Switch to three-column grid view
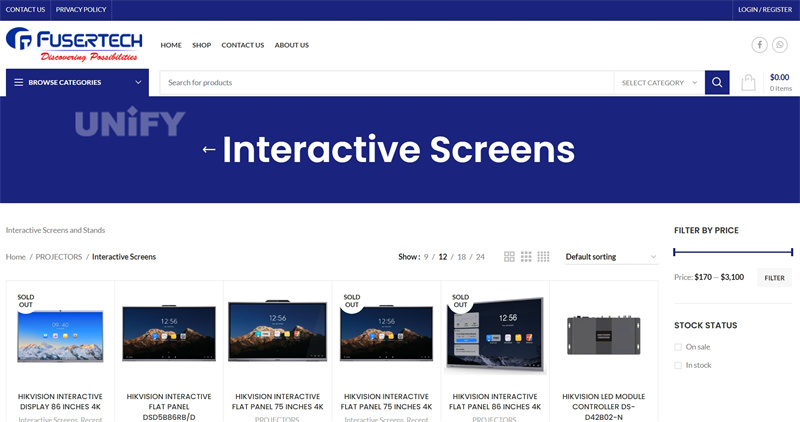The height and width of the screenshot is (422, 800). coord(526,257)
